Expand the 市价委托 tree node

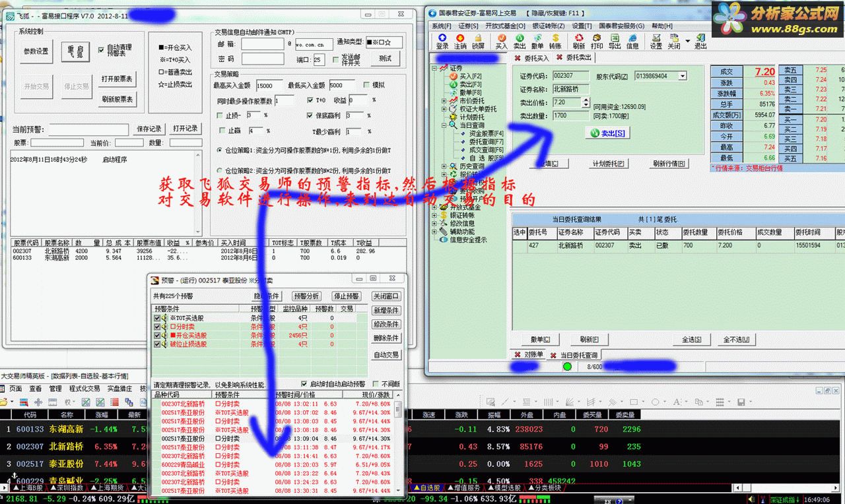444,101
